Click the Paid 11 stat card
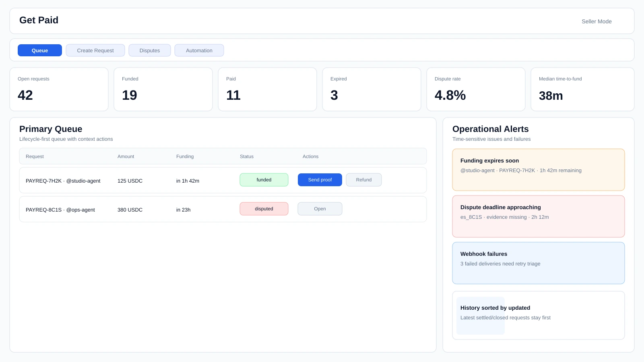 click(268, 89)
